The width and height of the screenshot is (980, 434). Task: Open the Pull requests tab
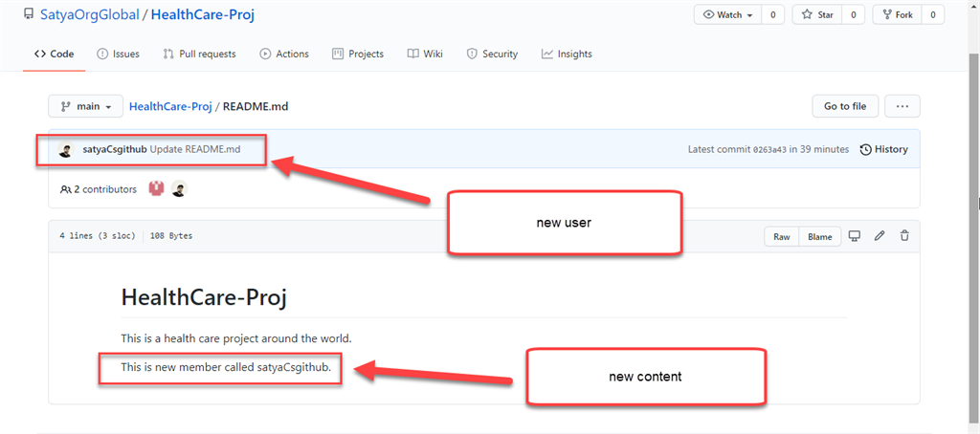pyautogui.click(x=199, y=54)
